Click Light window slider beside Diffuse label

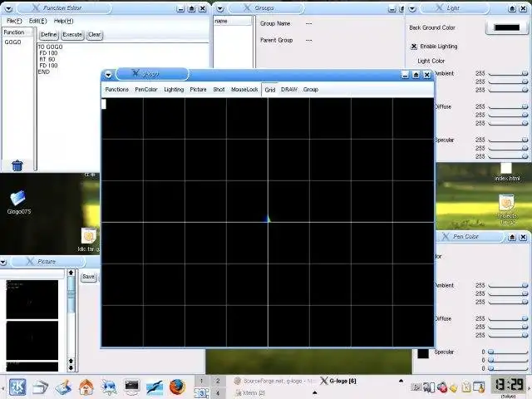[x=508, y=107]
